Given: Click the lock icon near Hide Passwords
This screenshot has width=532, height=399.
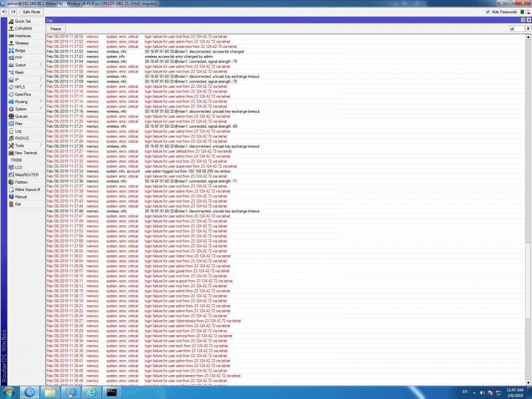Looking at the screenshot, I should 527,12.
